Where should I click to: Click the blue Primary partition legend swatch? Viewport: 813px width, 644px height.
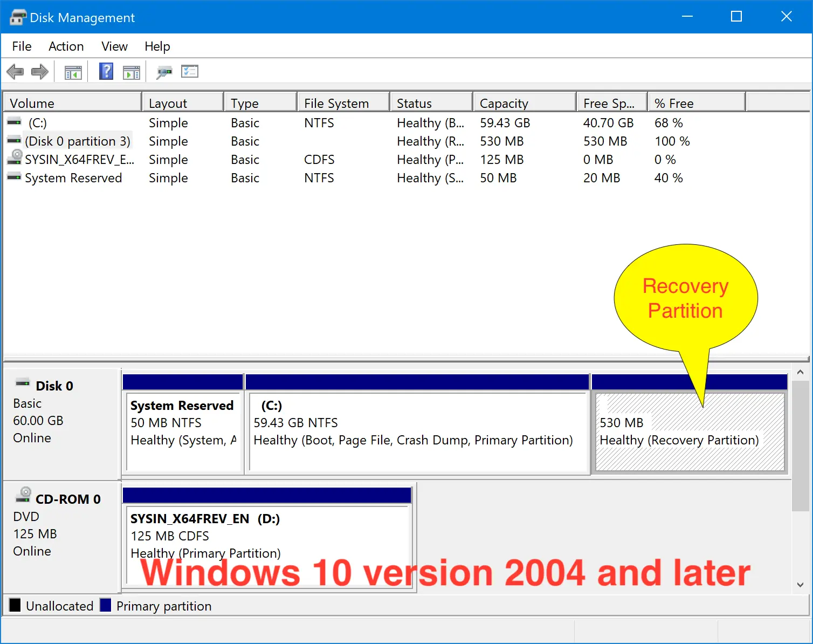tap(106, 605)
